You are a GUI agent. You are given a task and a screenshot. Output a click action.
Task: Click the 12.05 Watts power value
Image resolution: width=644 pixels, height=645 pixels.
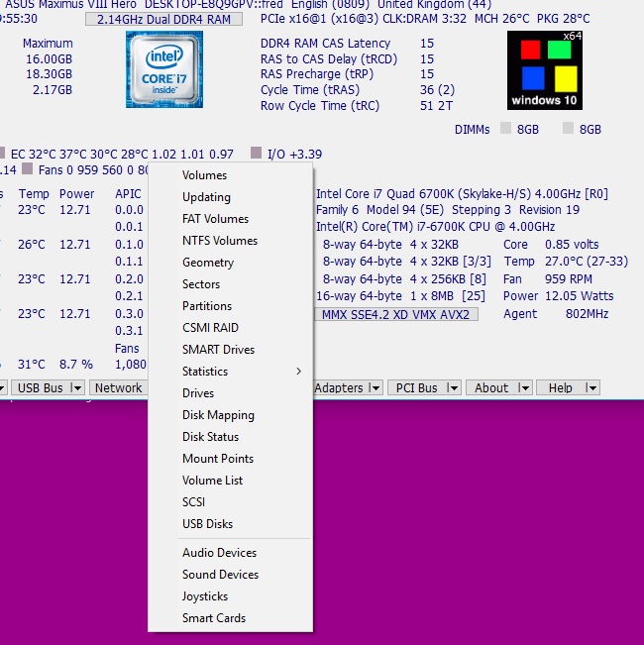point(579,296)
